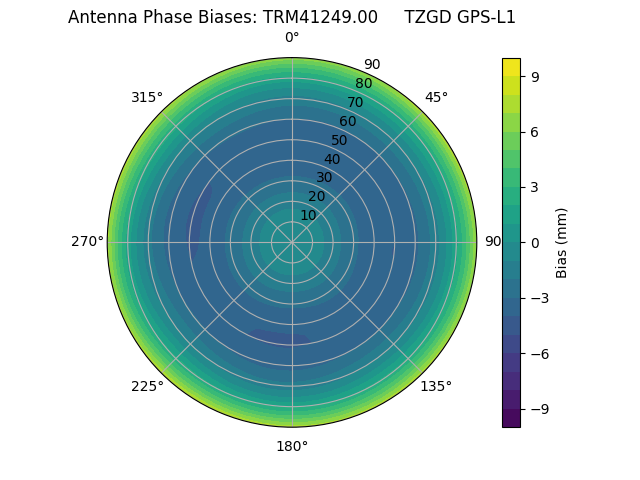Click the 'Bias (mm)' colorbar label
640x480 pixels.
tap(562, 242)
